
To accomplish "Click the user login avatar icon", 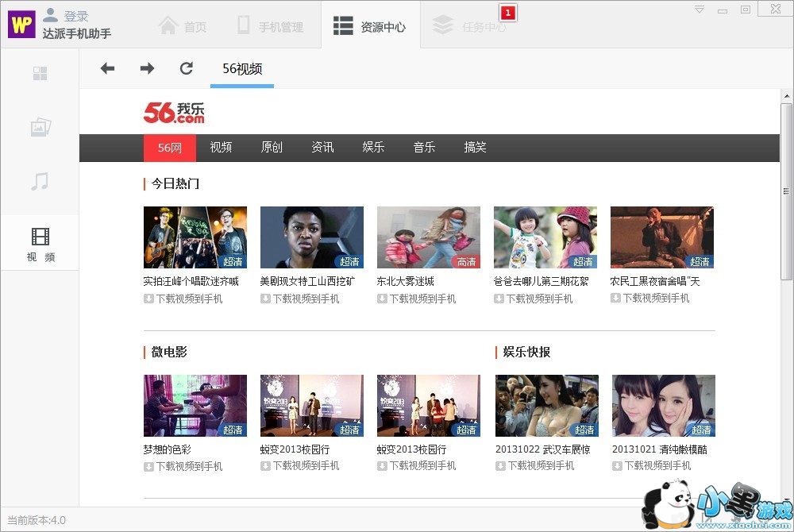I will click(50, 15).
